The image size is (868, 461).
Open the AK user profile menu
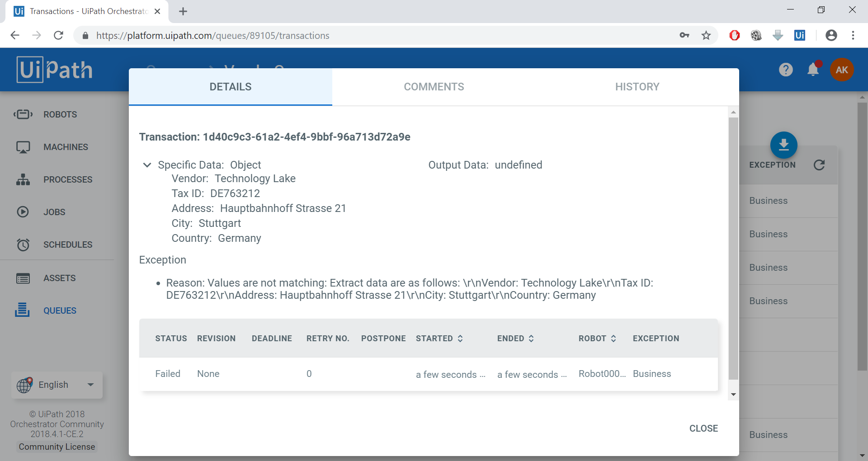tap(842, 70)
